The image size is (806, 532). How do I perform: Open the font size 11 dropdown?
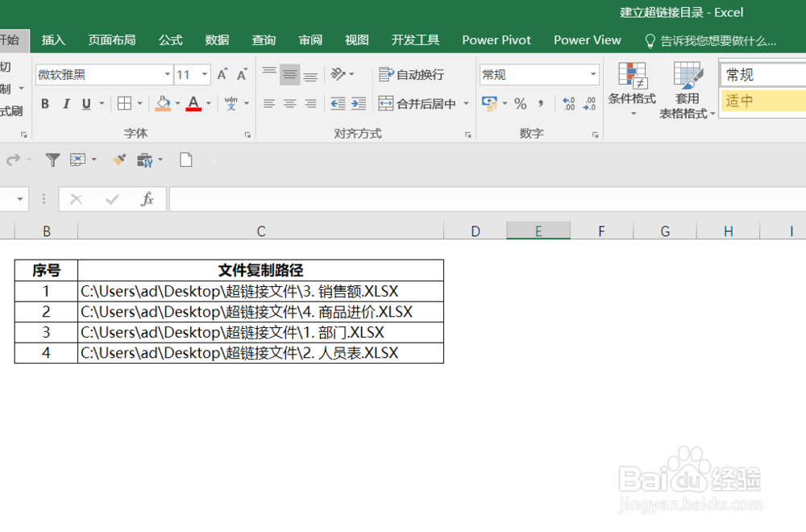[205, 74]
